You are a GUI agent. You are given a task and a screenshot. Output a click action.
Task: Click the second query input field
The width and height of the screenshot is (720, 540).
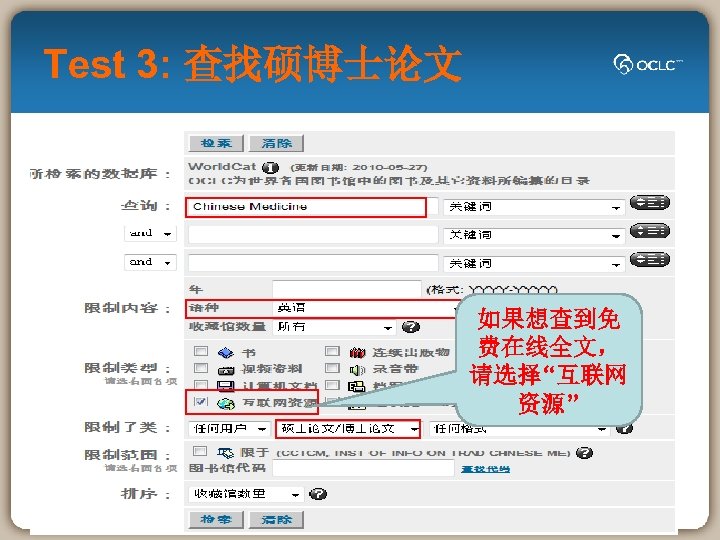pyautogui.click(x=313, y=235)
